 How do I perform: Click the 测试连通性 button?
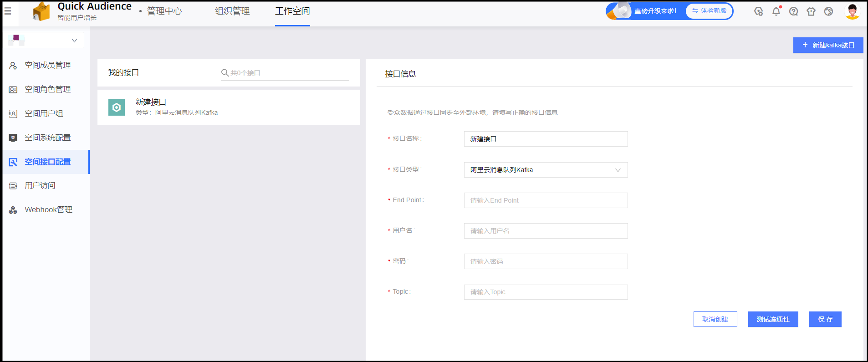click(x=773, y=319)
